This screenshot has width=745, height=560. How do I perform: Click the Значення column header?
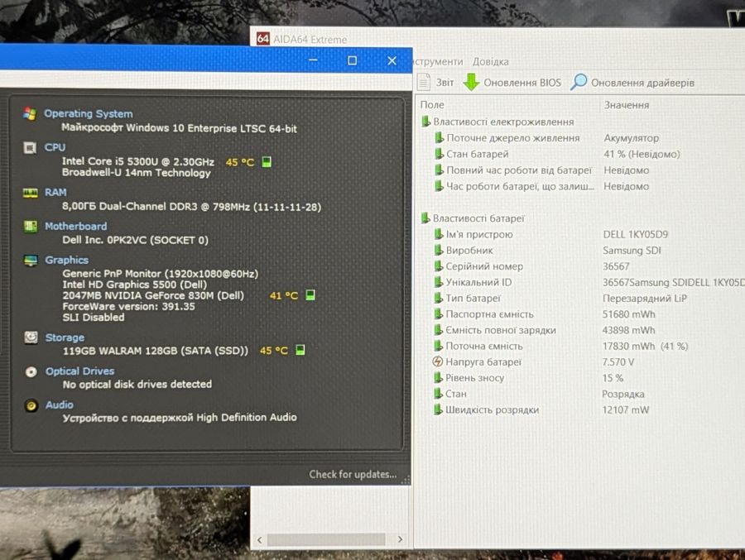coord(627,105)
